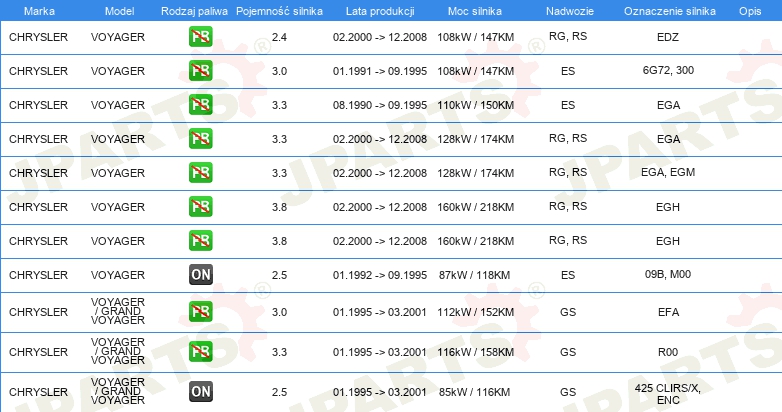Click the Nadwozie column header
782x412 pixels.
coord(570,11)
